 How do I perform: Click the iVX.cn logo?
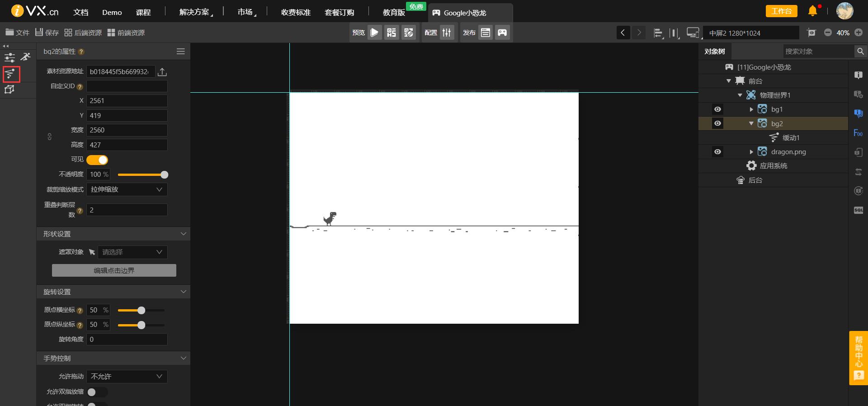(x=35, y=11)
